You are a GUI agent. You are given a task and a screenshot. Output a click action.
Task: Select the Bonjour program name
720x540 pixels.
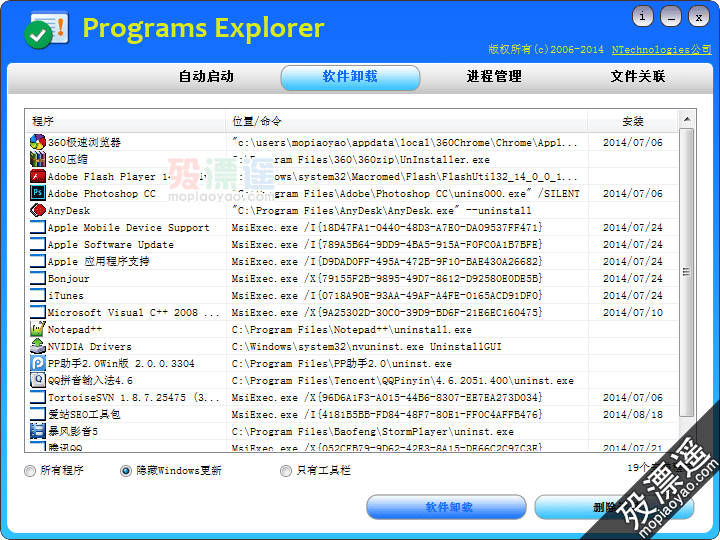click(x=68, y=279)
